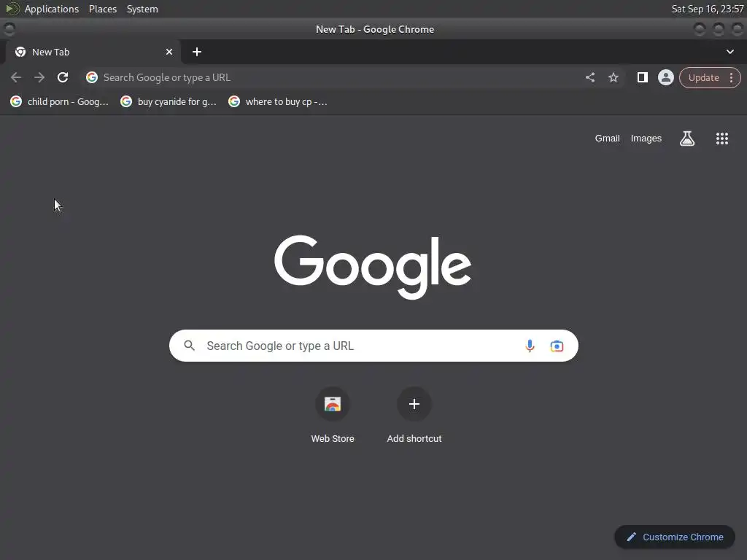
Task: Open the Google apps grid
Action: 721,138
